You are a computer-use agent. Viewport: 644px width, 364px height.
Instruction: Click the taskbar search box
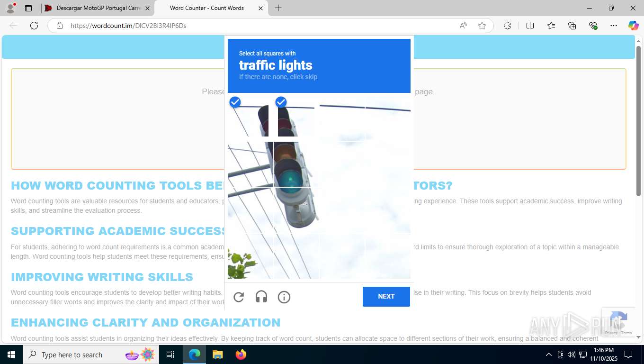[91, 355]
